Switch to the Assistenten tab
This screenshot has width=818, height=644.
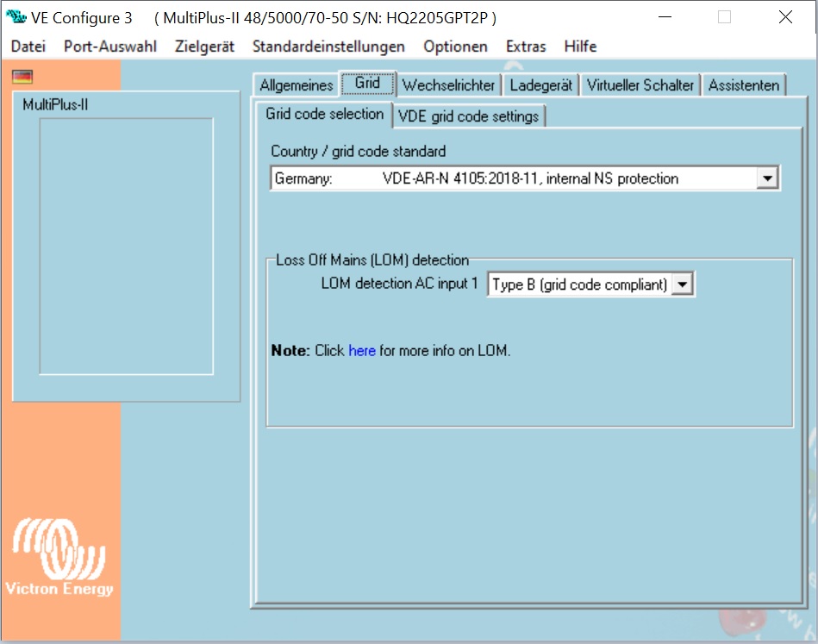click(x=743, y=85)
